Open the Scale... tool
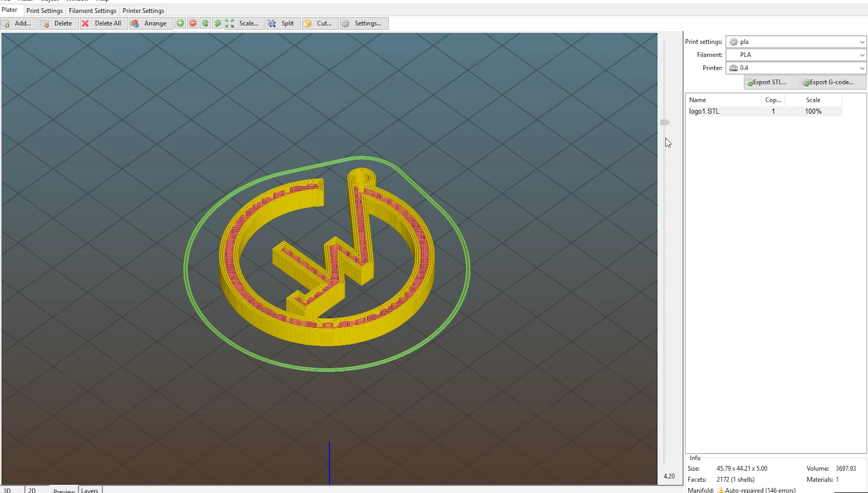Image resolution: width=868 pixels, height=493 pixels. pyautogui.click(x=244, y=24)
